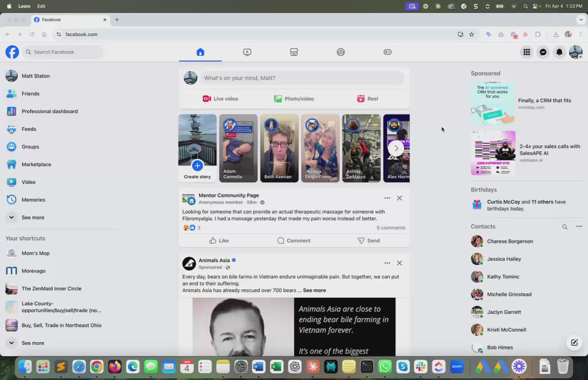
Task: Open Buy, Sell, Trade in Northeast Ohio
Action: click(62, 325)
